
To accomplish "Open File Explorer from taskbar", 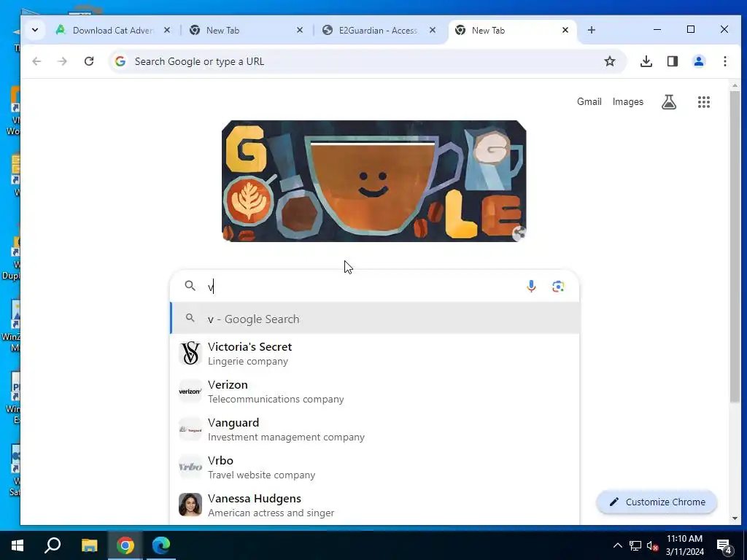I will [89, 545].
